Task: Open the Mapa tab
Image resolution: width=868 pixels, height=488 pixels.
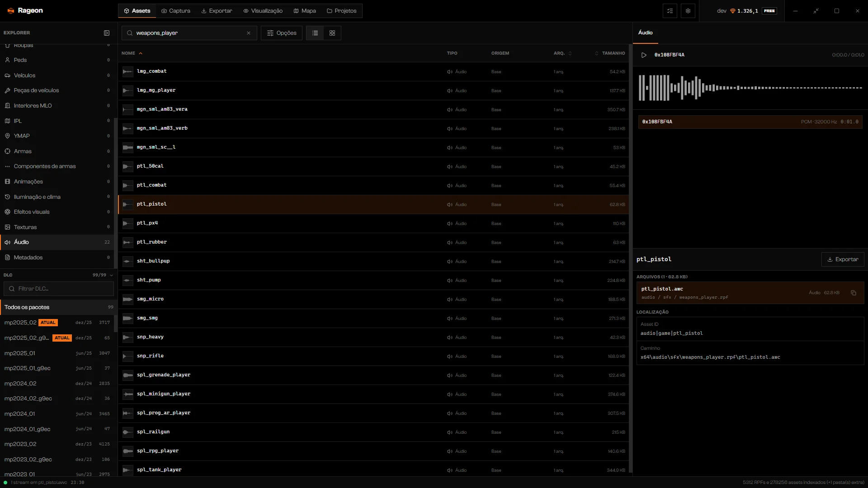Action: coord(305,11)
